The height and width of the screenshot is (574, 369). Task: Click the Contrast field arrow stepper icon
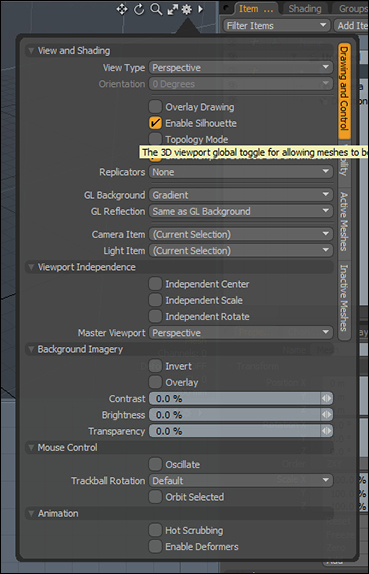click(x=327, y=398)
